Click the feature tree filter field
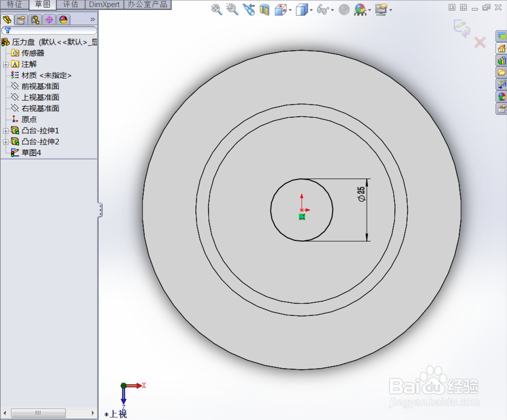Image resolution: width=507 pixels, height=420 pixels. (x=49, y=30)
